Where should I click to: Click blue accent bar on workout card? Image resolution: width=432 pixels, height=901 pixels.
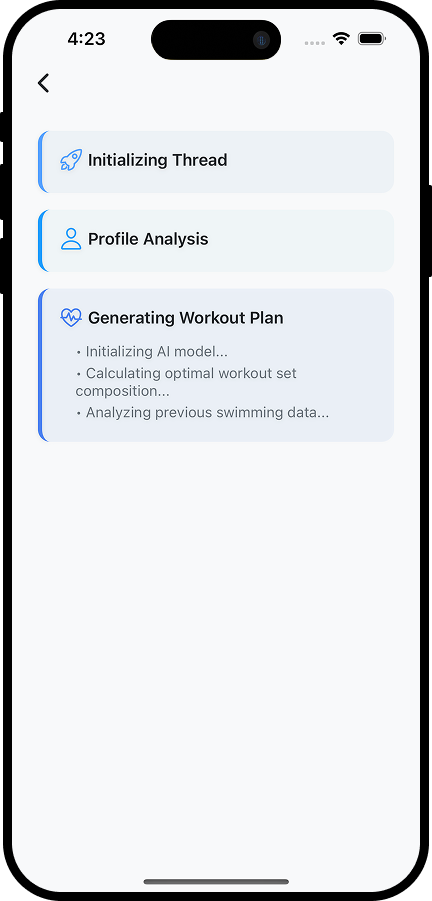[x=40, y=365]
